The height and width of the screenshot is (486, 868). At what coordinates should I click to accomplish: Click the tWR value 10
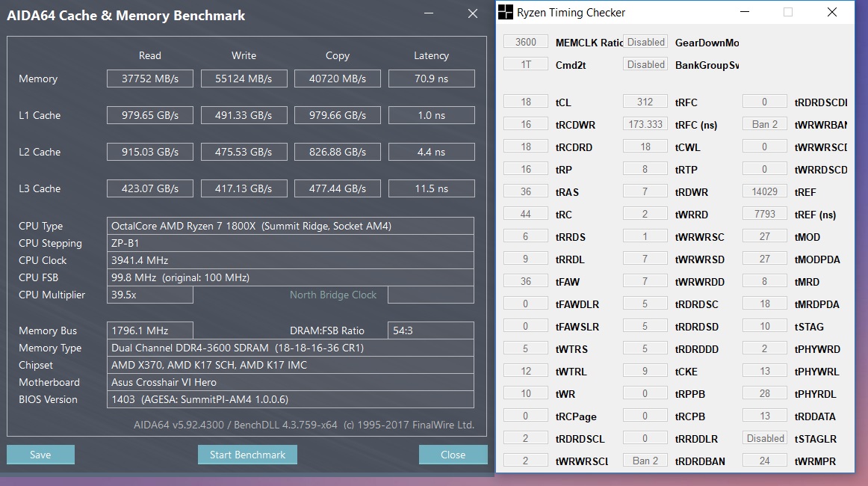click(525, 393)
